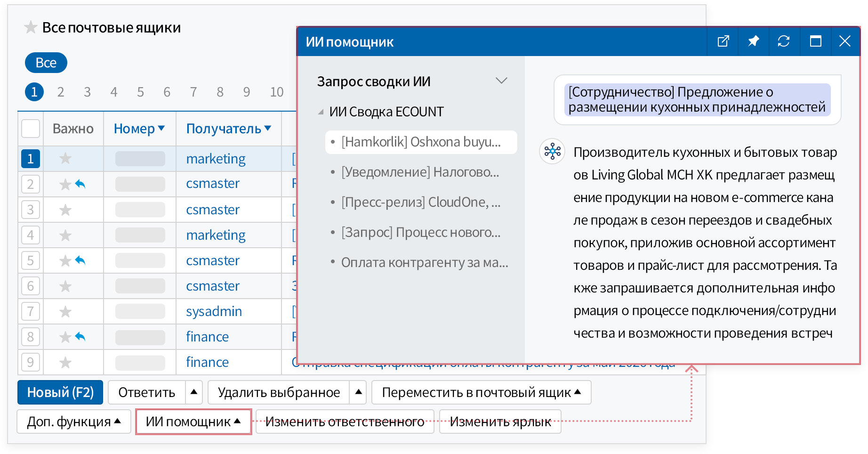Open '[Hamkorlik] Oshxona buyu...' summary item

coord(421,142)
